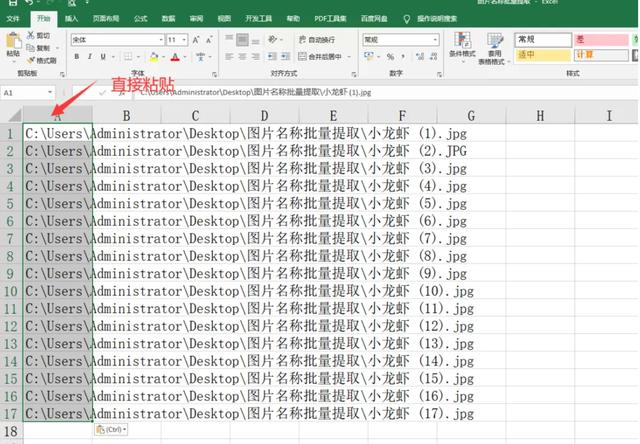
Task: Toggle Wrap Text (自动换行)
Action: [x=317, y=40]
